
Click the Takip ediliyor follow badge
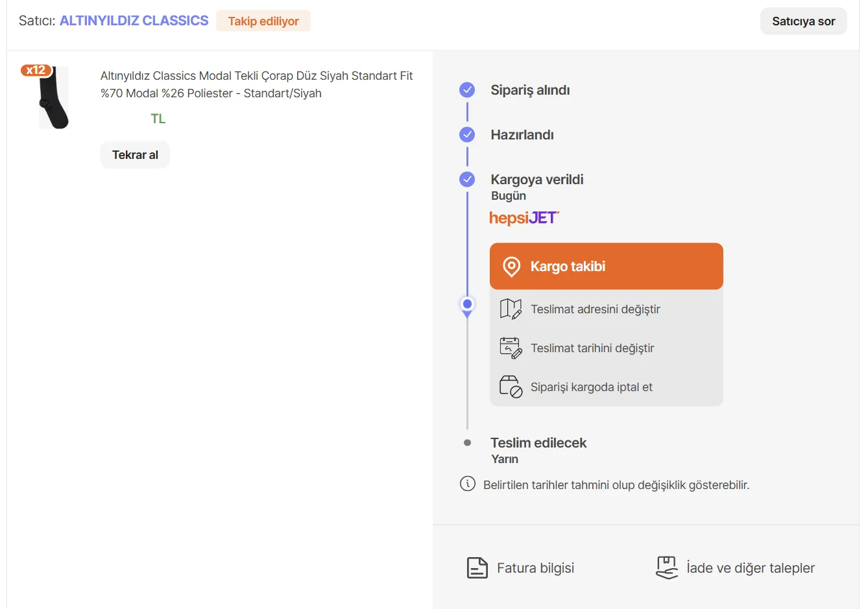[263, 21]
